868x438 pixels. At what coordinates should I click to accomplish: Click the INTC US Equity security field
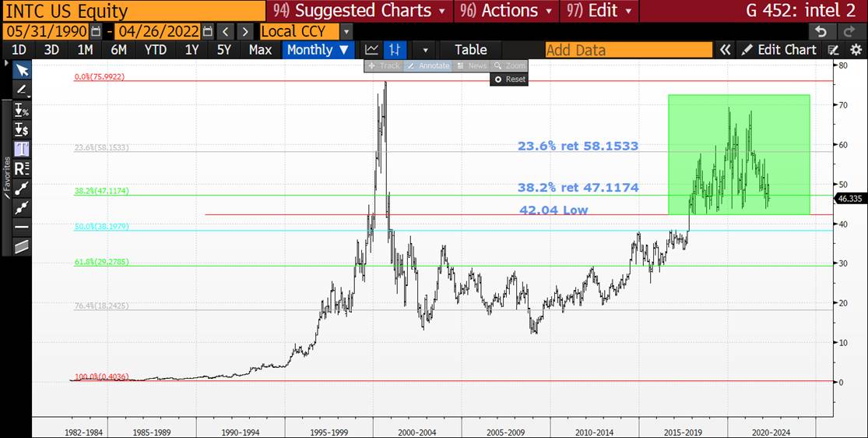click(133, 11)
